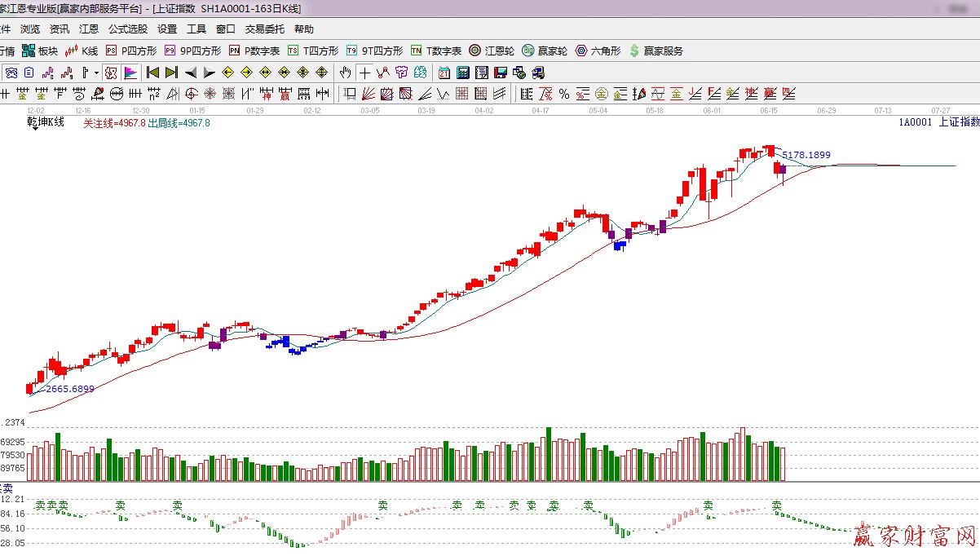This screenshot has height=556, width=980.
Task: Select the hand pan tool
Action: (x=346, y=73)
